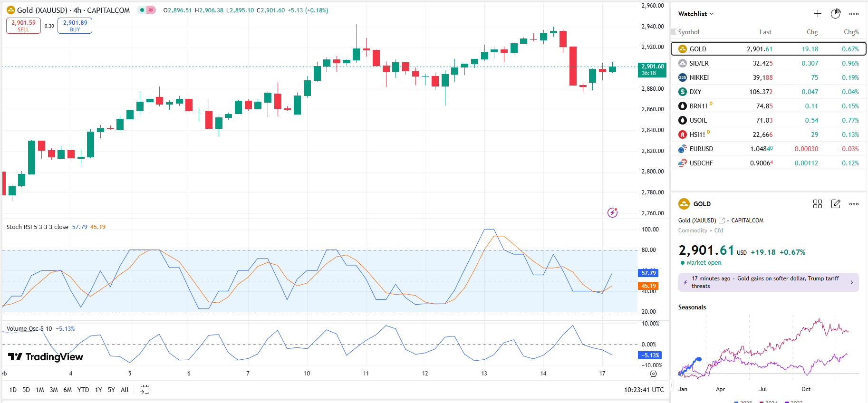
Task: Click the external link icon next to Gold (XAUUSD)
Action: tap(722, 221)
